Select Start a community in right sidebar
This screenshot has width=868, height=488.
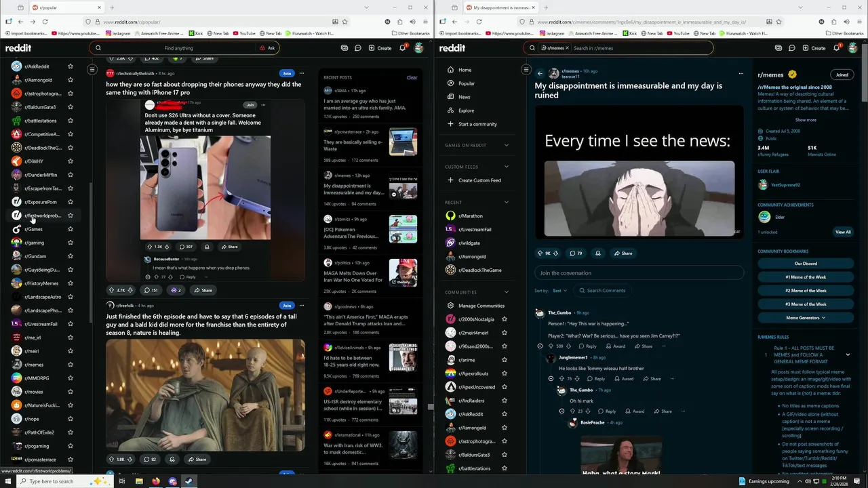477,124
